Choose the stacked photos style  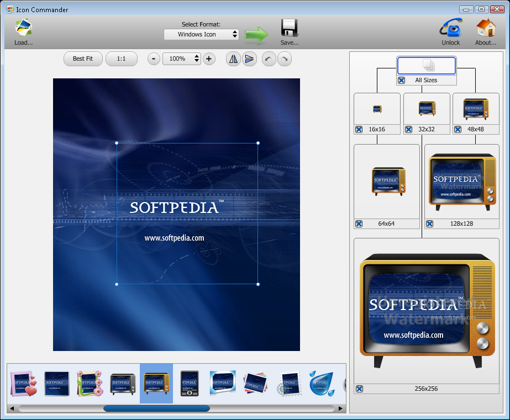(x=255, y=383)
